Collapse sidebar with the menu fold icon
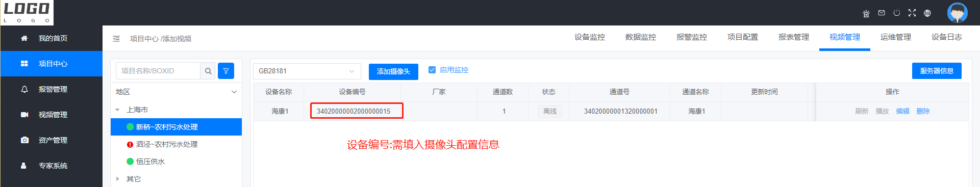Viewport: 980px width, 187px height. tap(116, 39)
